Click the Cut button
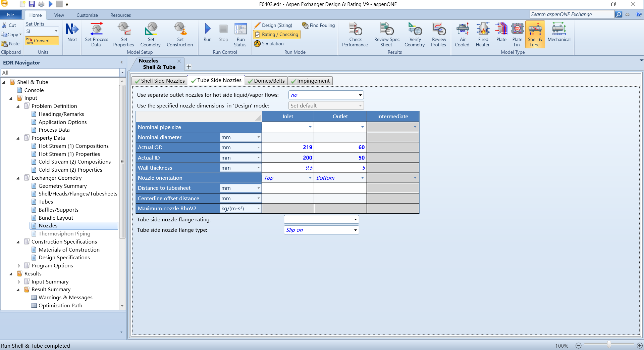The height and width of the screenshot is (350, 644). click(x=9, y=25)
